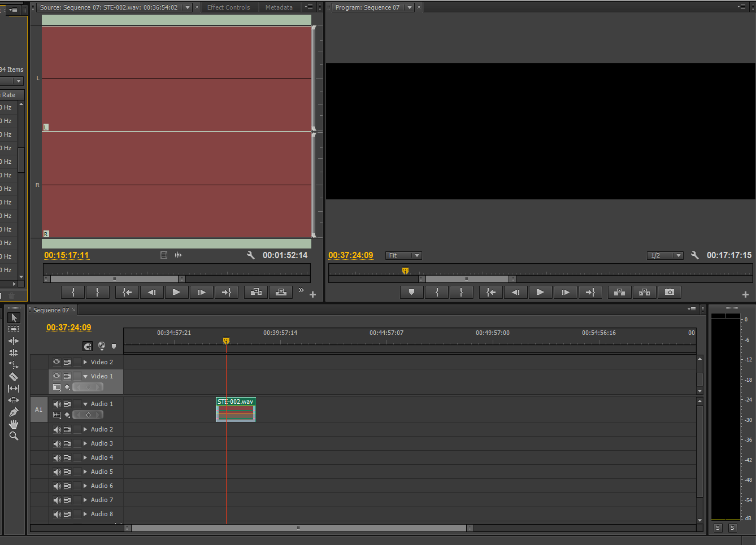Select the Razor tool

tap(14, 377)
